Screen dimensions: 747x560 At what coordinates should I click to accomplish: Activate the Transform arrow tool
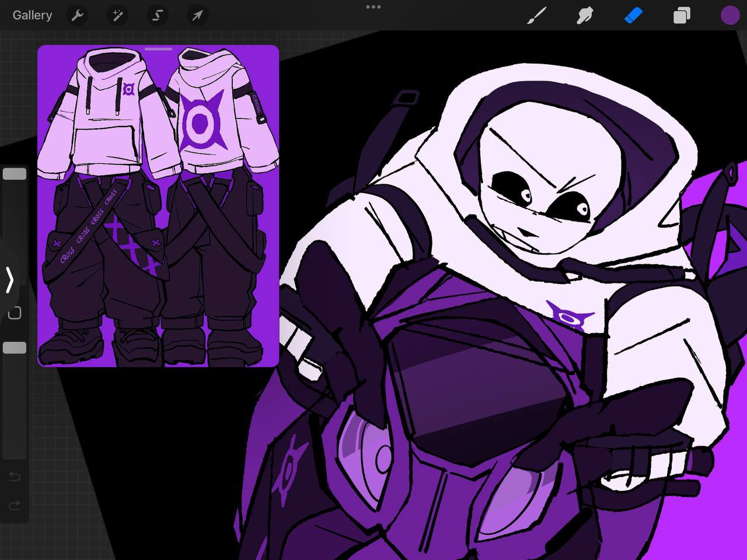pos(197,15)
